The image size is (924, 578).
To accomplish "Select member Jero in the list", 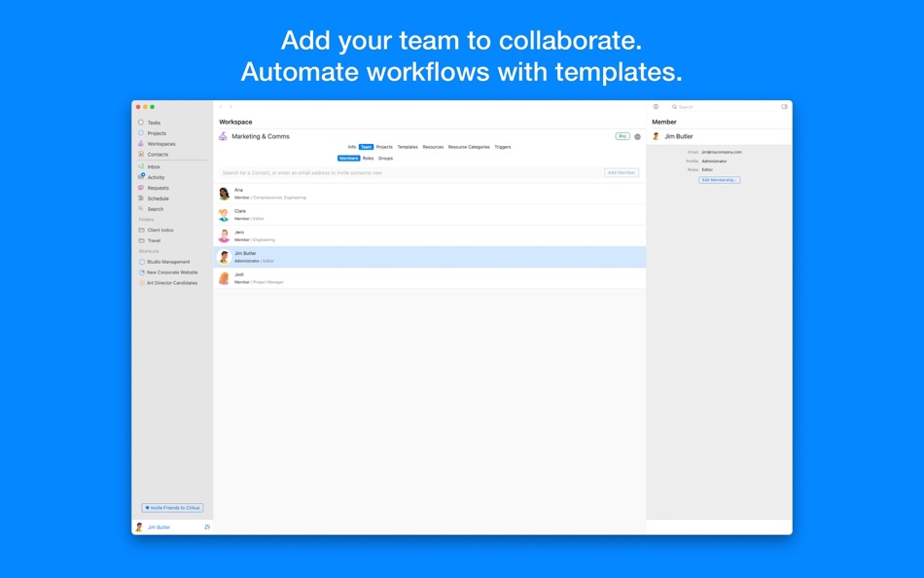I will point(430,235).
